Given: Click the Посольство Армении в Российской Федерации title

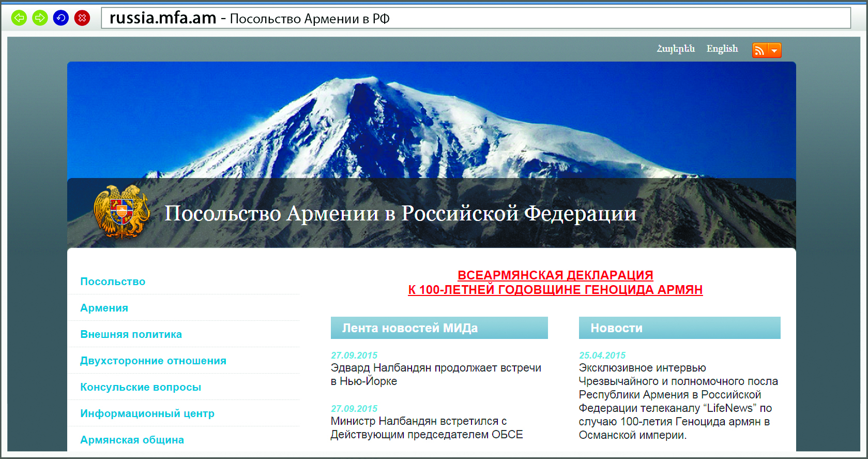Looking at the screenshot, I should tap(401, 213).
